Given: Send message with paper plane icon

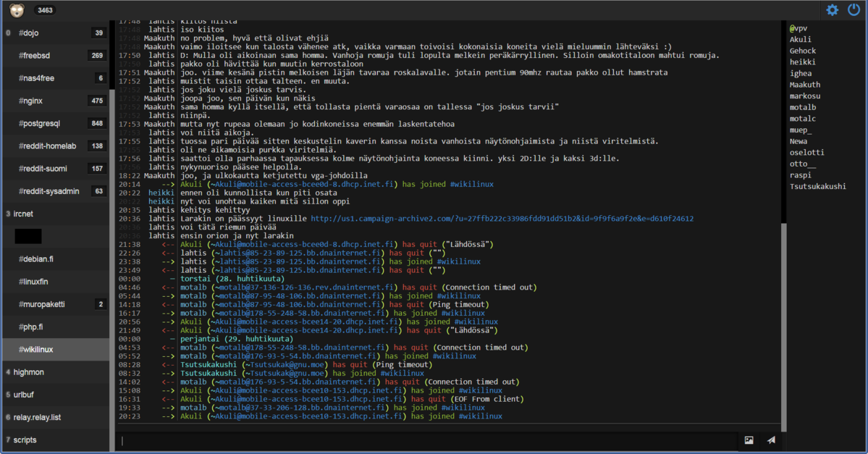Looking at the screenshot, I should 771,440.
